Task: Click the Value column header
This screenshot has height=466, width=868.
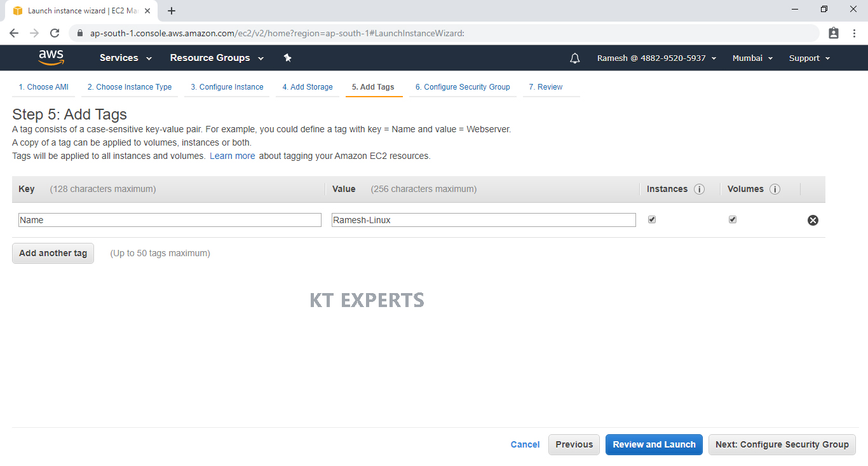Action: tap(344, 189)
